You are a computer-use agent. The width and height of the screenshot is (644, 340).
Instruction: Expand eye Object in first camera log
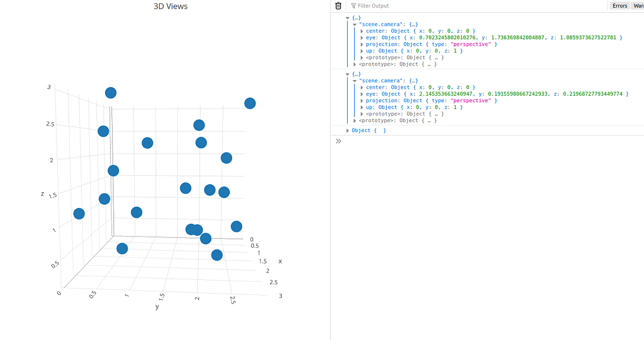pyautogui.click(x=362, y=37)
